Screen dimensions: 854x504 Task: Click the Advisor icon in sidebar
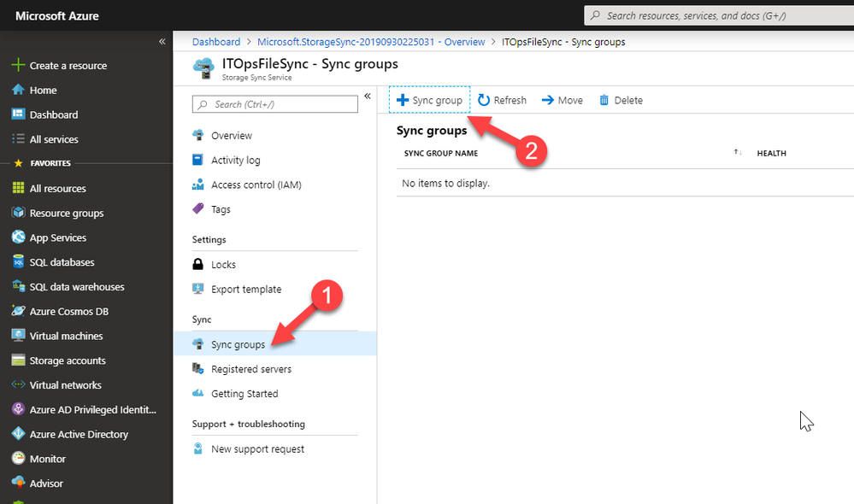(18, 483)
